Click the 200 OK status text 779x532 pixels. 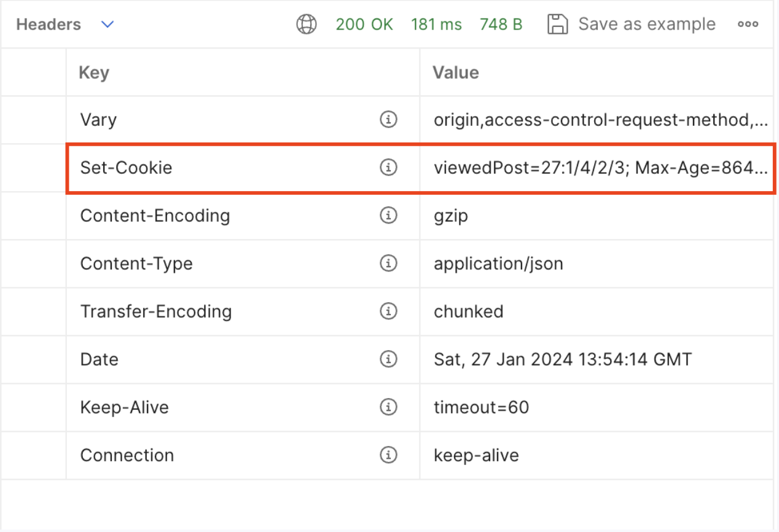[364, 25]
